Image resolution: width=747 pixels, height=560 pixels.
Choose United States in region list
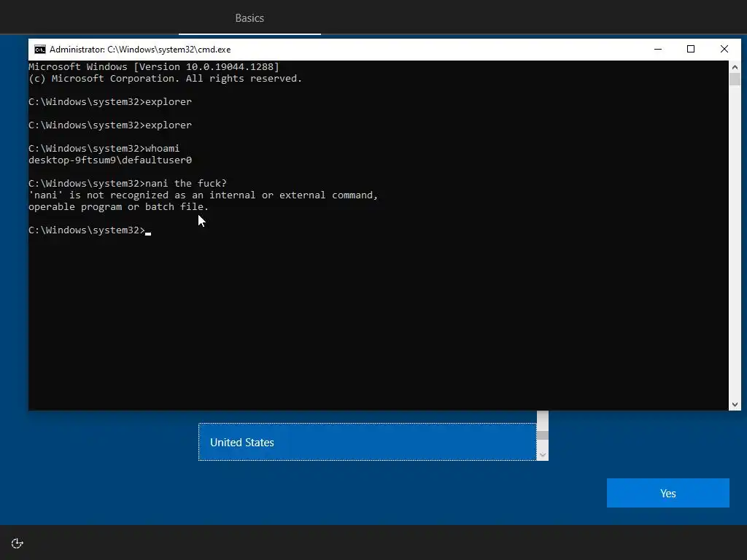point(368,442)
